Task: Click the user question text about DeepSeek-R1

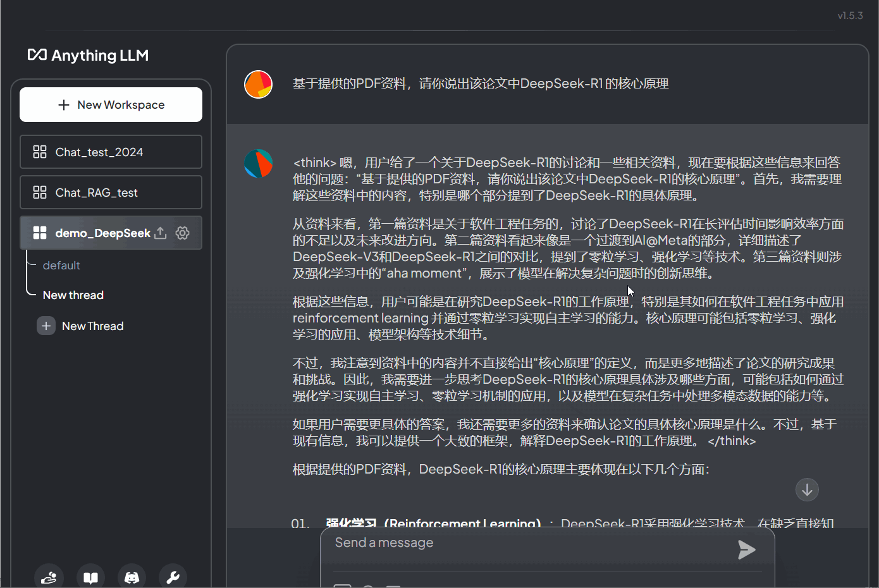Action: 481,84
